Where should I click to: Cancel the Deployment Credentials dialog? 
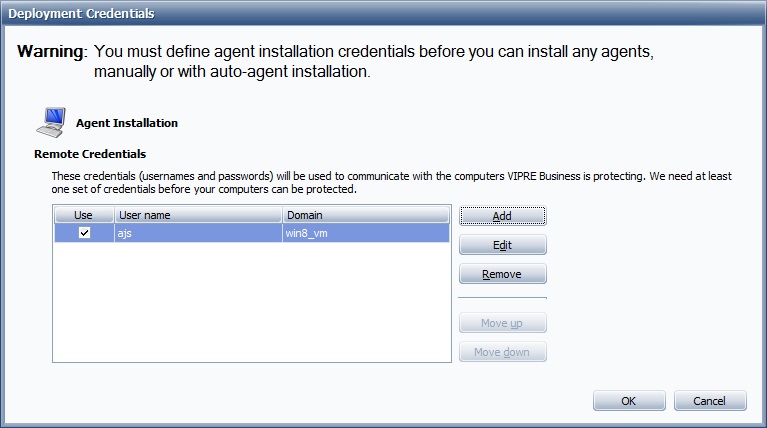(710, 401)
